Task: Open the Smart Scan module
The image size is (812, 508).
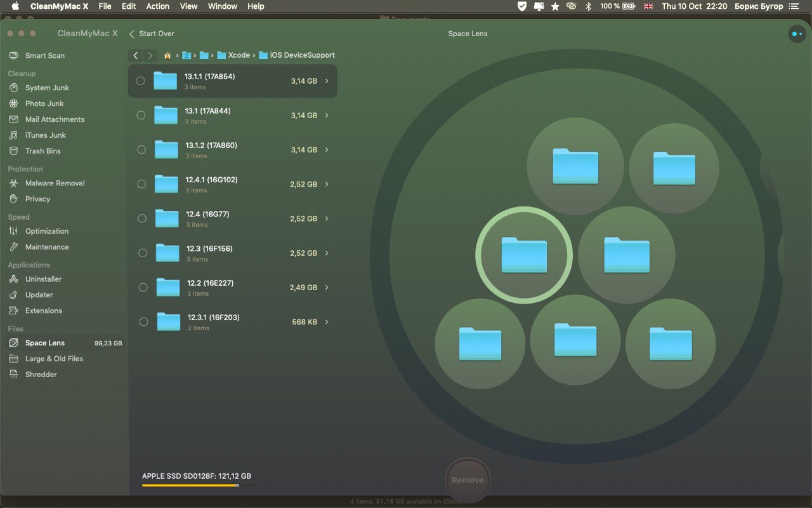Action: pos(44,56)
